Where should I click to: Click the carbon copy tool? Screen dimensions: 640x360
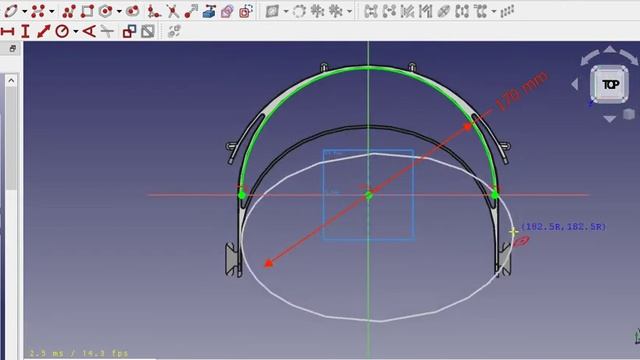pos(227,11)
